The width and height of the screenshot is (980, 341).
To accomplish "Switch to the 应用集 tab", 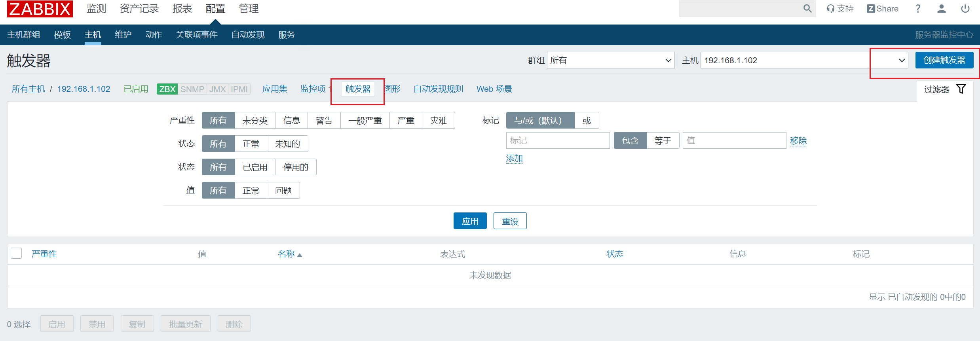I will [275, 89].
